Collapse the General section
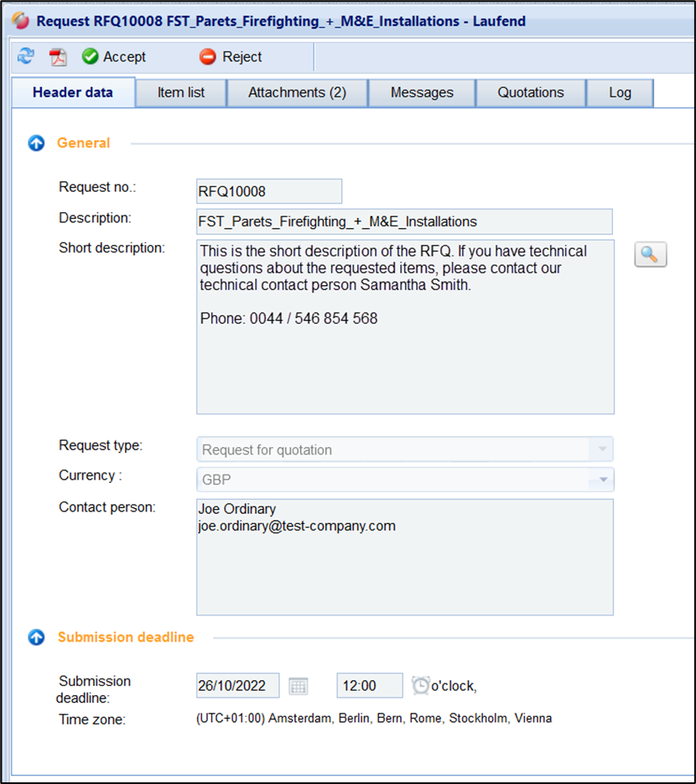The image size is (696, 784). (x=36, y=143)
